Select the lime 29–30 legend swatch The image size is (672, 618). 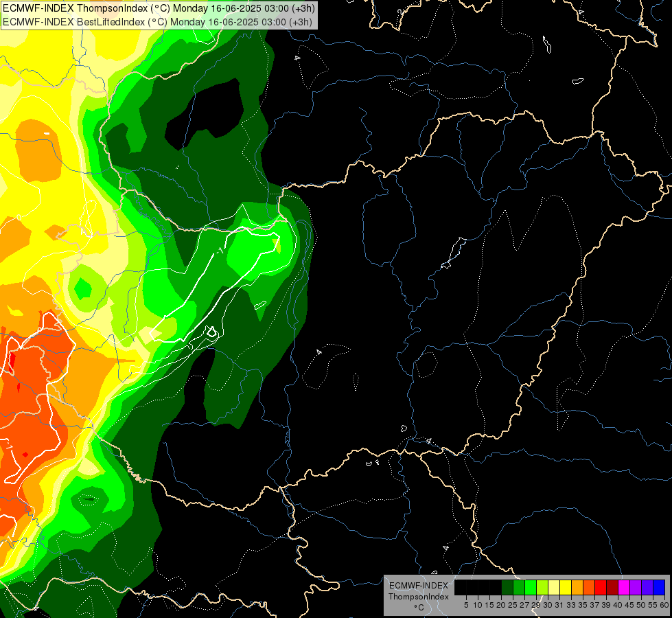(542, 587)
